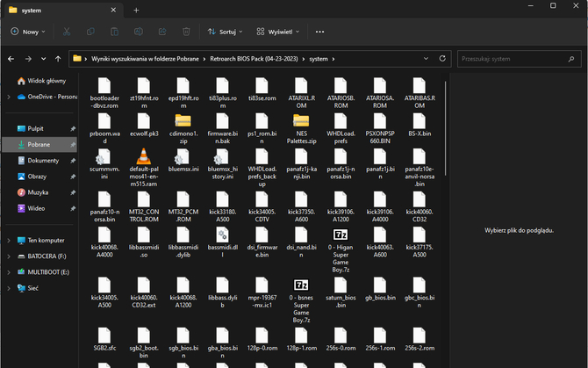This screenshot has width=588, height=368.
Task: Expand BATOCERA (F:) drive node
Action: 9,256
